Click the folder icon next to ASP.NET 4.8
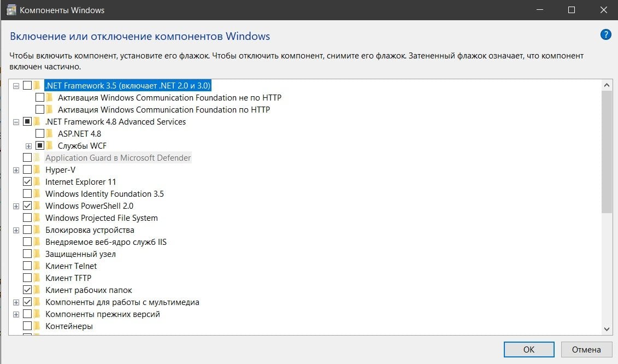618x364 pixels. coord(49,134)
